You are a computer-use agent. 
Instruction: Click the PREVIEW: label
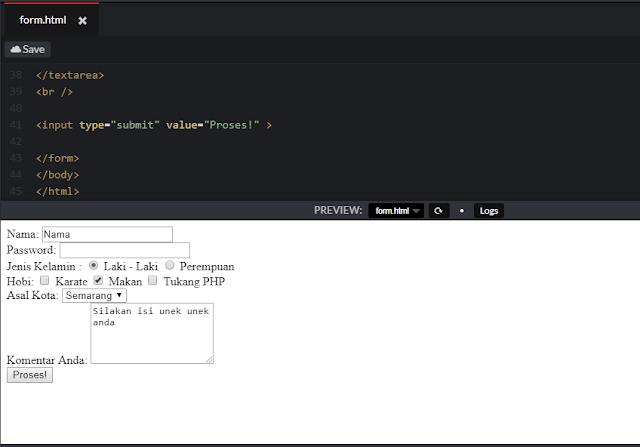[338, 210]
